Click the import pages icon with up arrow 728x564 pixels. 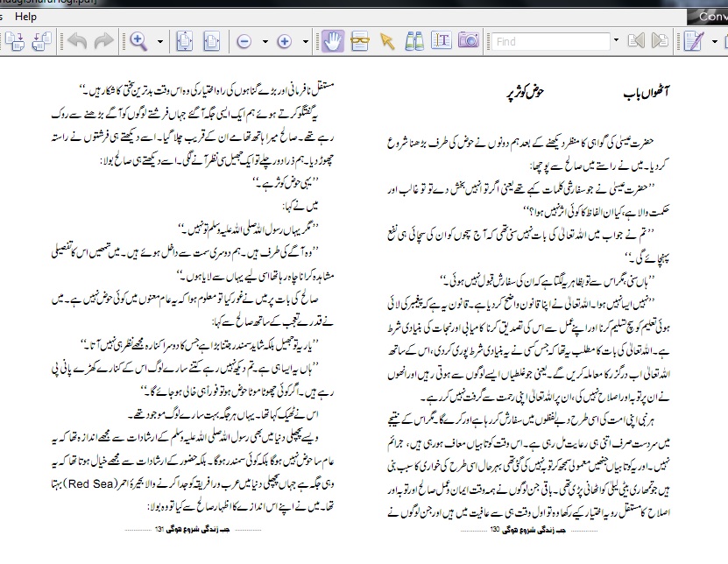pos(41,41)
